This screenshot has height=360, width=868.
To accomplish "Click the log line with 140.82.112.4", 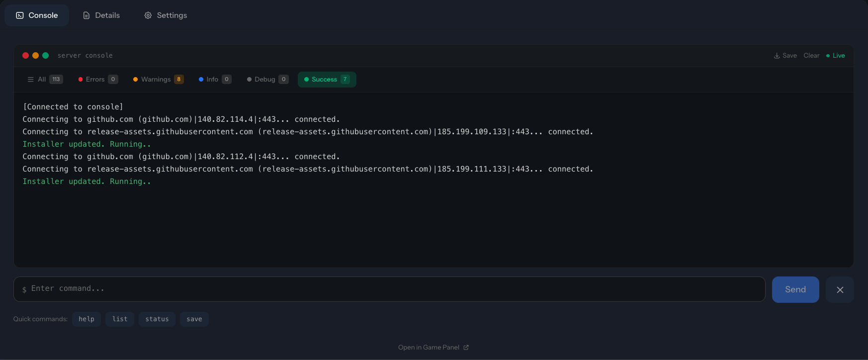I will (x=181, y=157).
